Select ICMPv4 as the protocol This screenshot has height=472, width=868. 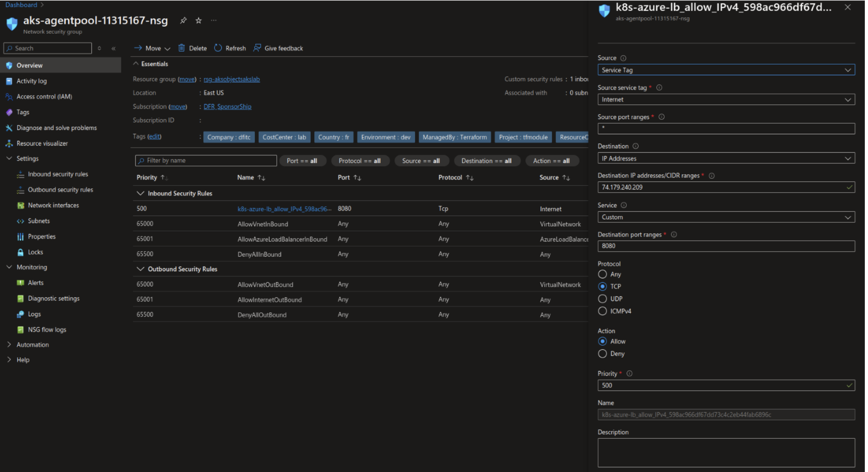pos(603,311)
